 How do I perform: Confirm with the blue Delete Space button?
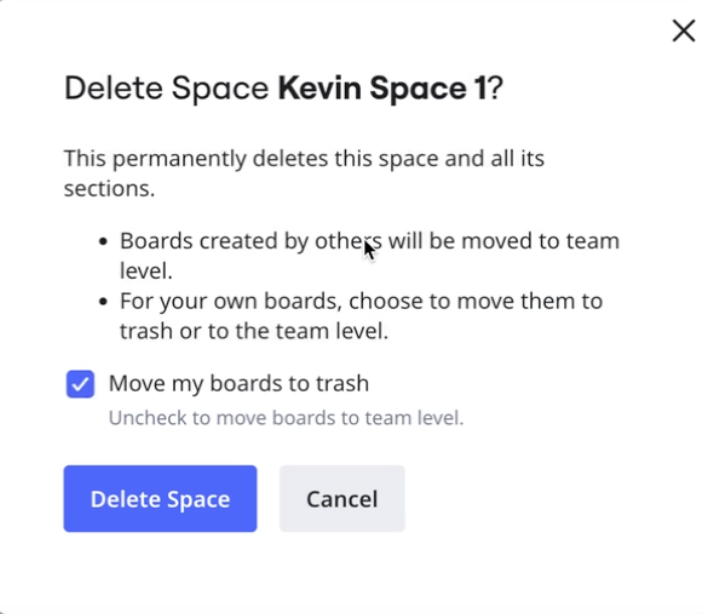(x=160, y=499)
